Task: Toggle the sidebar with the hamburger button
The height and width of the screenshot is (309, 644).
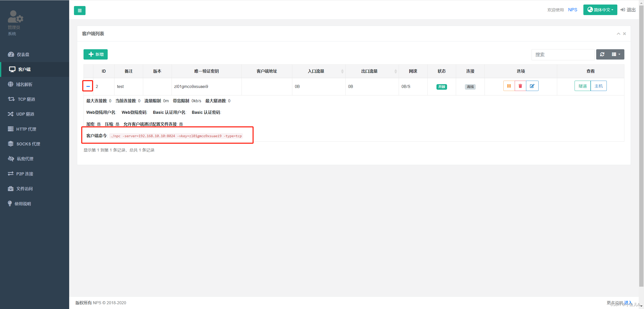Action: [x=79, y=11]
